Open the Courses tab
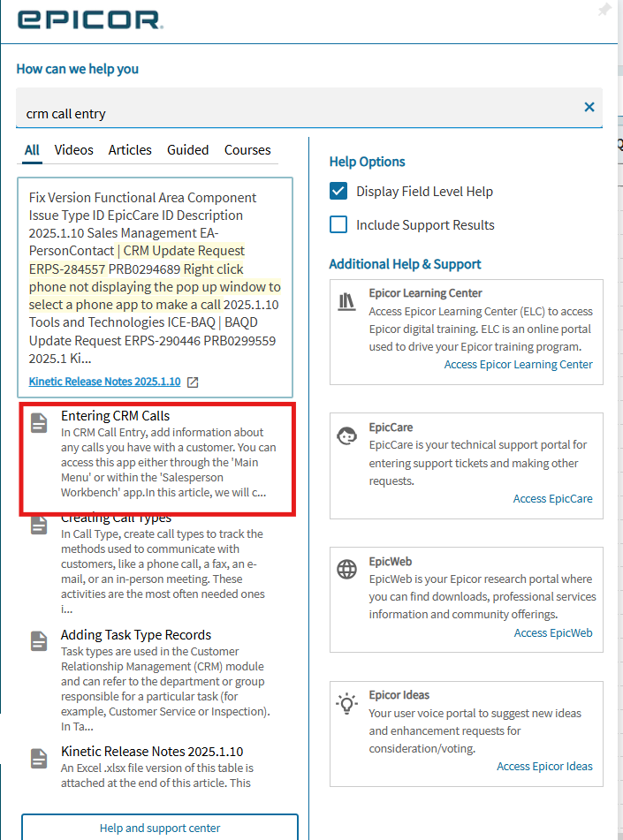The image size is (623, 840). (x=247, y=150)
